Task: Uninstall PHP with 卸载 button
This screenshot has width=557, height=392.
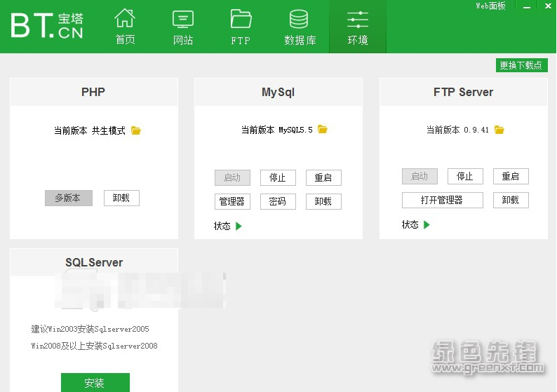Action: (121, 198)
